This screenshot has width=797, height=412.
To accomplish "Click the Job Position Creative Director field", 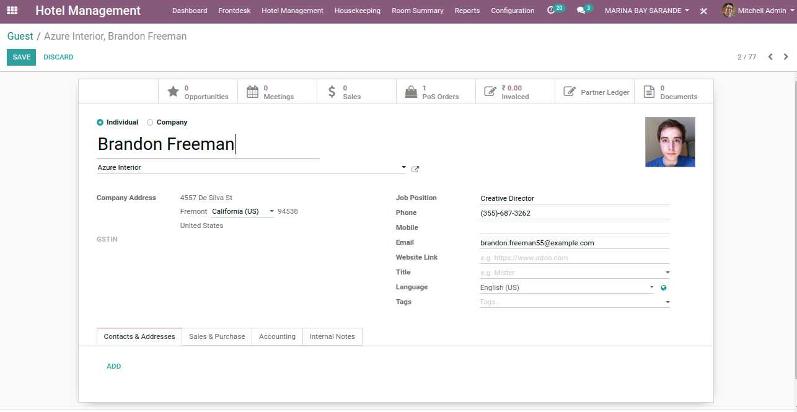I will pos(574,199).
